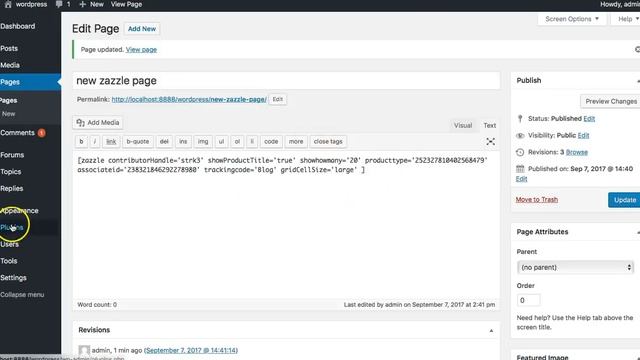The image size is (640, 360).
Task: Apply bold with the b quicktag
Action: (81, 142)
